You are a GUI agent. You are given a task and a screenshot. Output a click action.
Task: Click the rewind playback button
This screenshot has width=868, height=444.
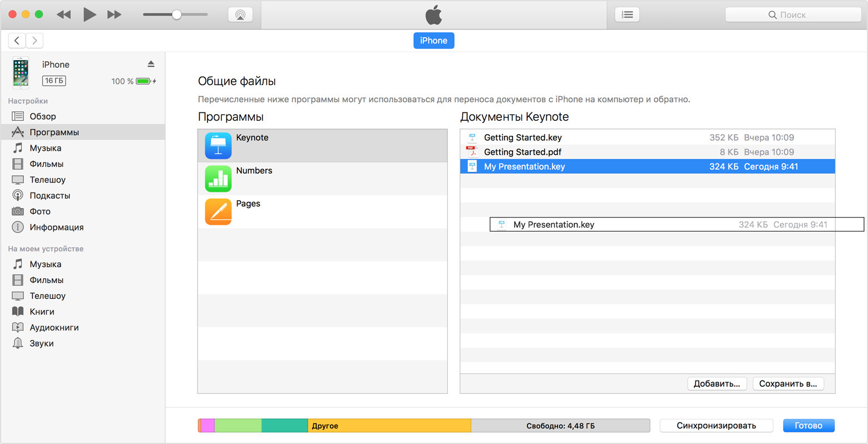tap(64, 14)
